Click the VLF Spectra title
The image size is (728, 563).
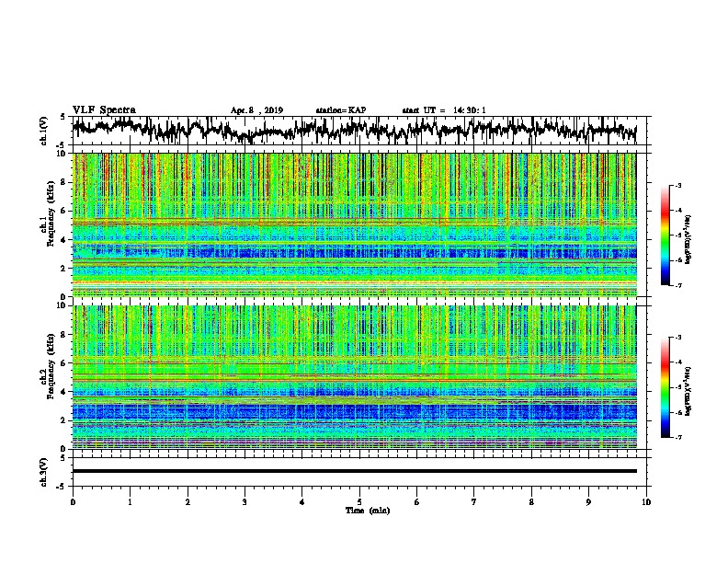coord(104,110)
